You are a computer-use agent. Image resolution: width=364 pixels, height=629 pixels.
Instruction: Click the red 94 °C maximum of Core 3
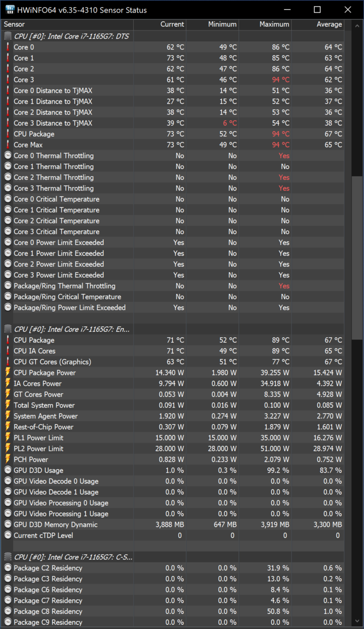pos(280,79)
